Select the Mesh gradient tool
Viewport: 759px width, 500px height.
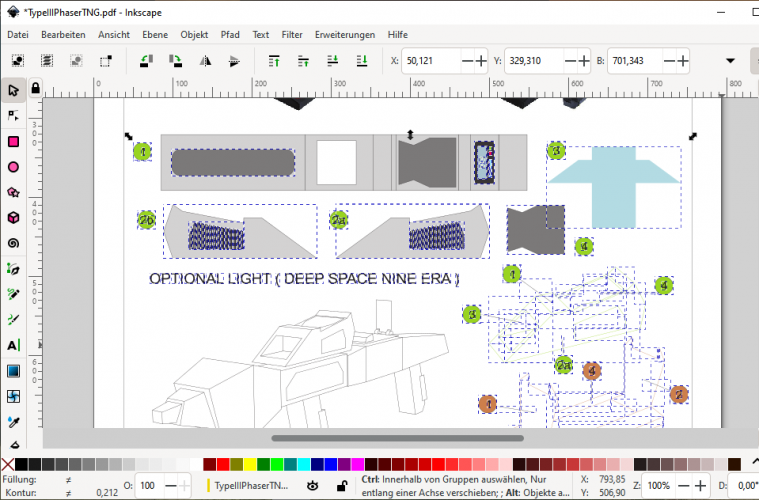[x=13, y=396]
